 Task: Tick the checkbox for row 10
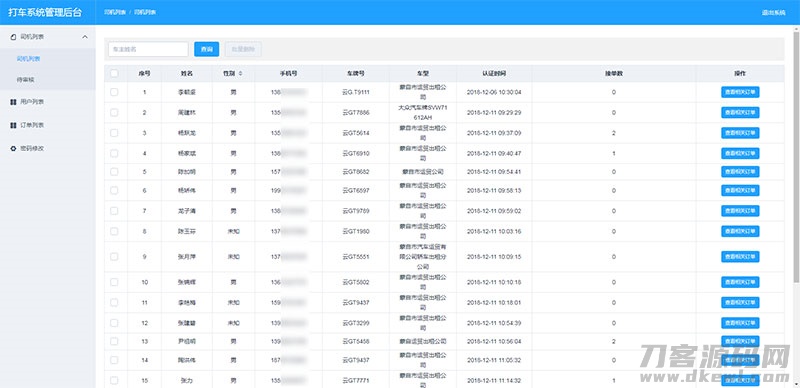tap(114, 282)
